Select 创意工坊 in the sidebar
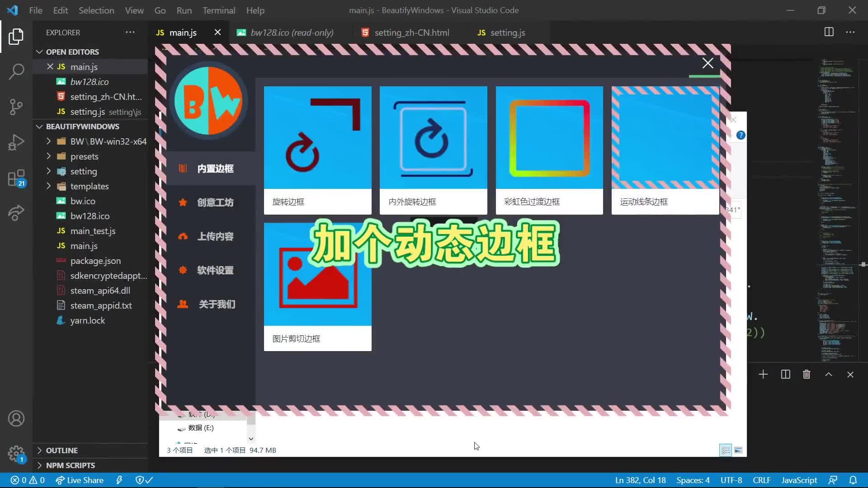 coord(215,202)
